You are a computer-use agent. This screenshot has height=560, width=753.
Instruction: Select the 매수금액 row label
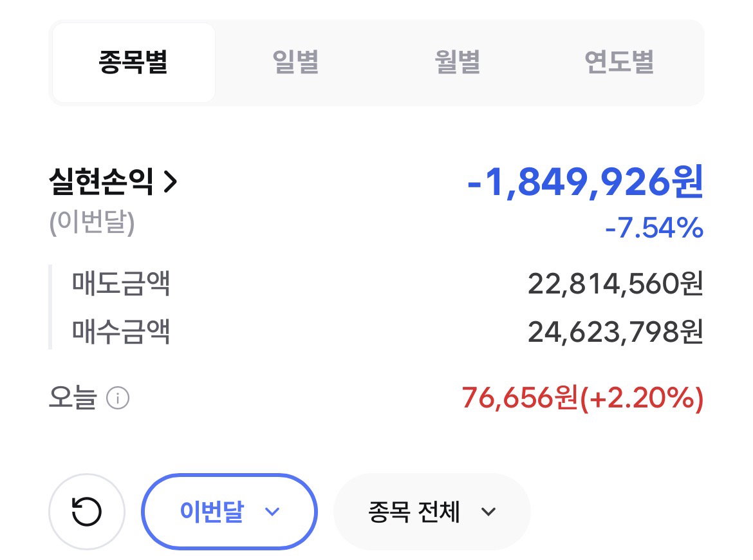pyautogui.click(x=121, y=331)
